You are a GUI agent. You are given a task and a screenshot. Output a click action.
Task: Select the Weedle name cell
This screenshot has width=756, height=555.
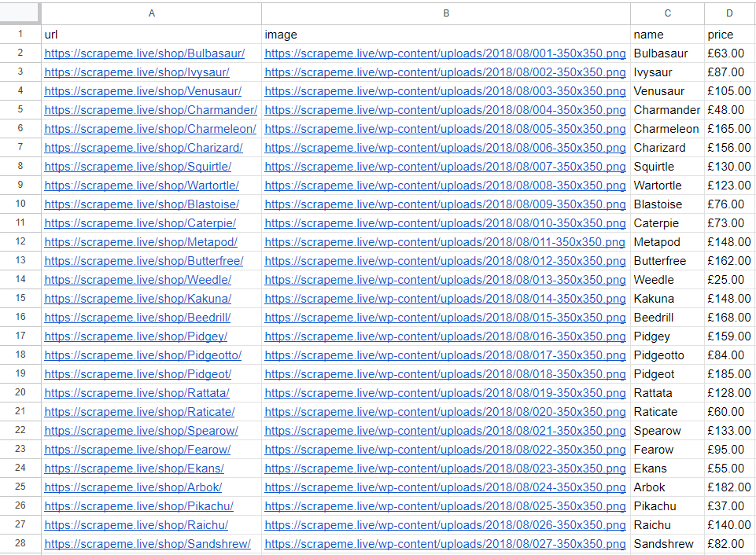(x=667, y=279)
